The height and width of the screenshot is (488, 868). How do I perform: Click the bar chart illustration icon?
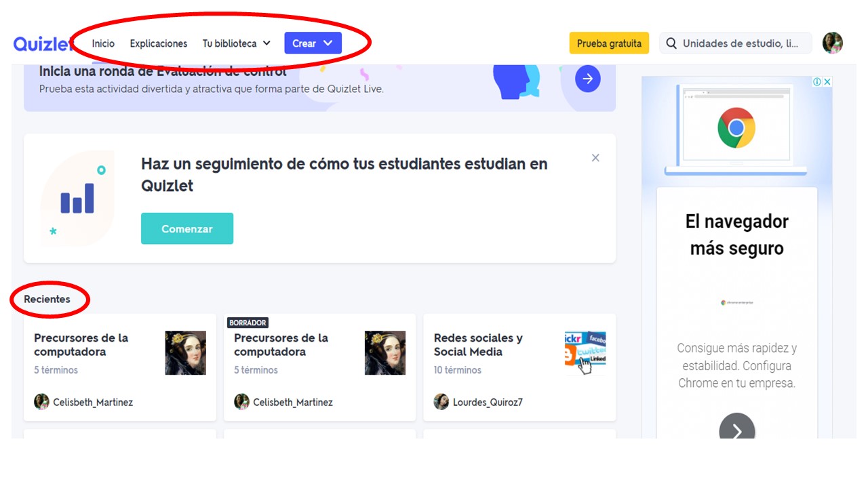pos(77,199)
